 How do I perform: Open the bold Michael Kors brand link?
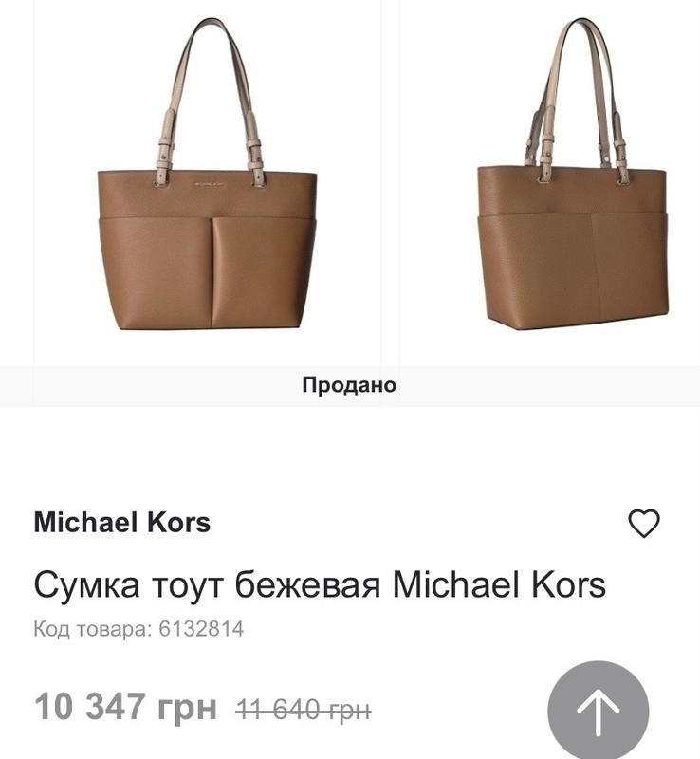pos(122,523)
